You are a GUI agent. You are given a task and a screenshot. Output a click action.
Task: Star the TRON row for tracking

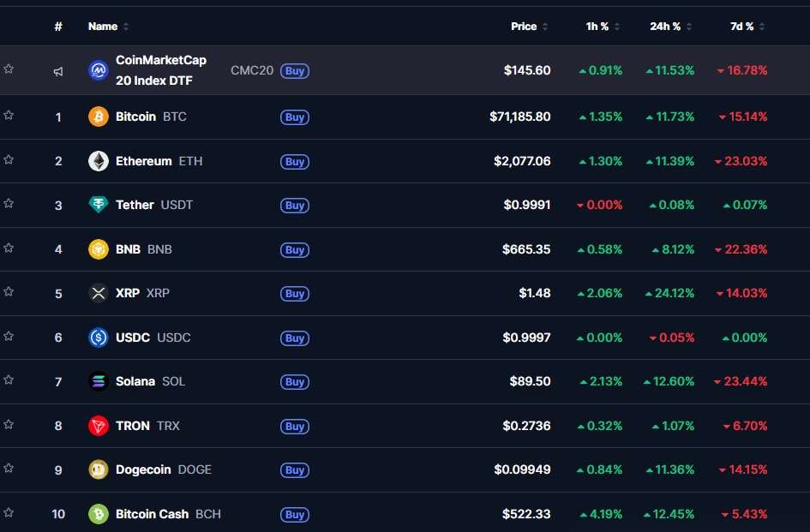(x=9, y=426)
